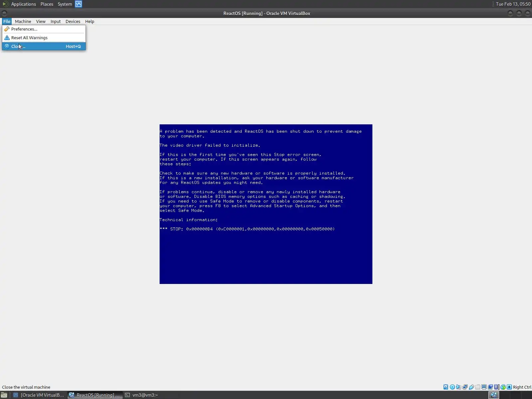Click the clock showing Tue Feb 13, 05:50
The height and width of the screenshot is (399, 532).
pyautogui.click(x=513, y=4)
